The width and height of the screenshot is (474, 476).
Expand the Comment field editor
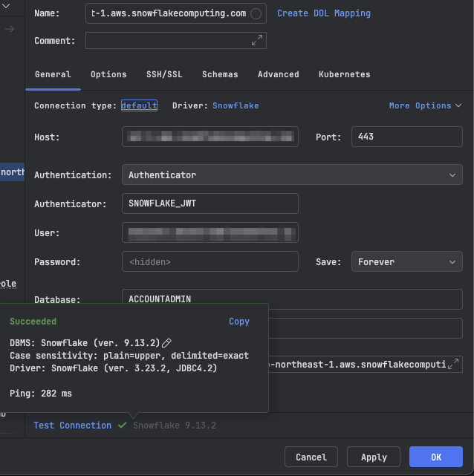(x=257, y=40)
